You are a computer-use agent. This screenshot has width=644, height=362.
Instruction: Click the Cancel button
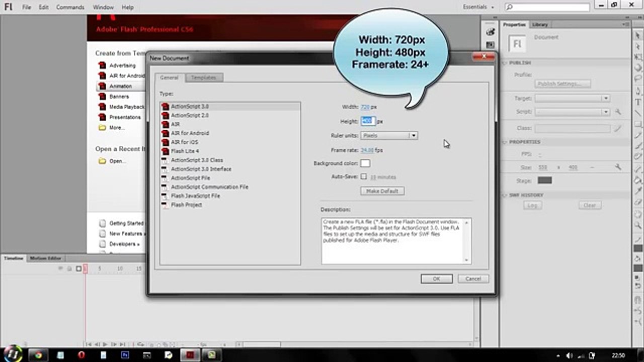click(x=473, y=279)
